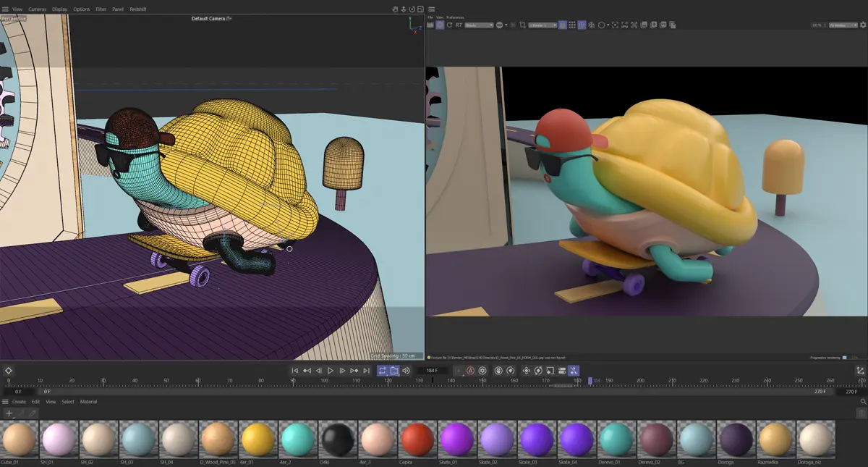Open Preferences in Redshift render view

pos(455,17)
